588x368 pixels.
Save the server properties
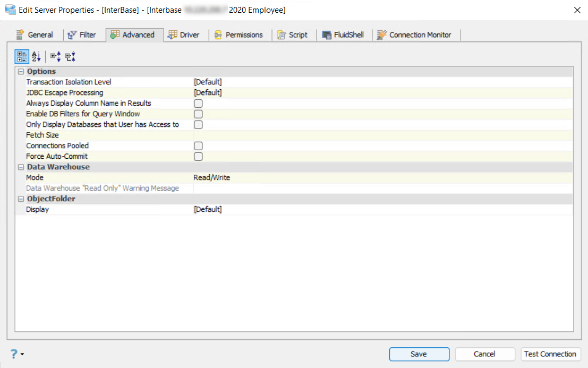pyautogui.click(x=419, y=354)
